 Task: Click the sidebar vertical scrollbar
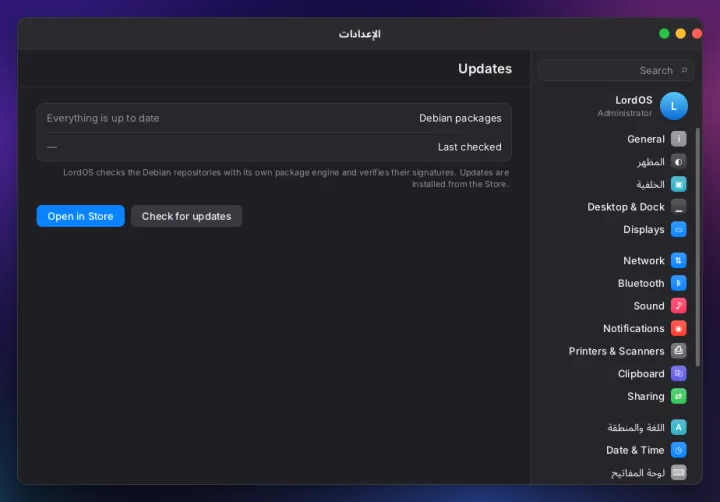(698, 247)
